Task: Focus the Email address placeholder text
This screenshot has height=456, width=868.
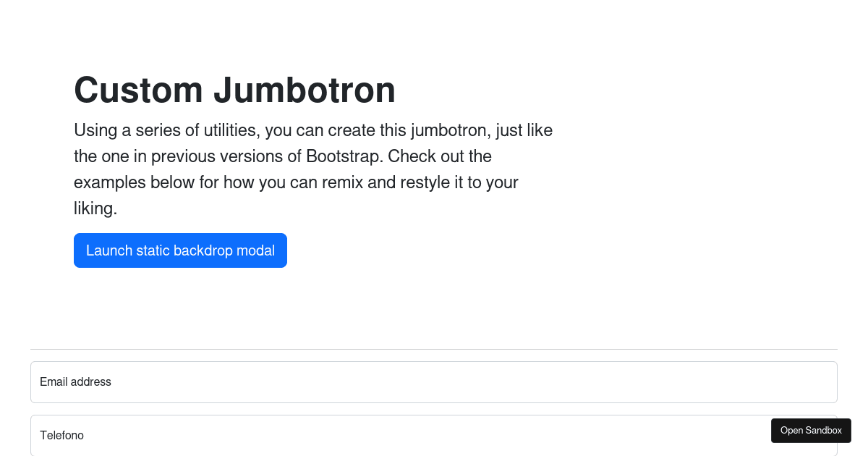Action: [x=75, y=381]
